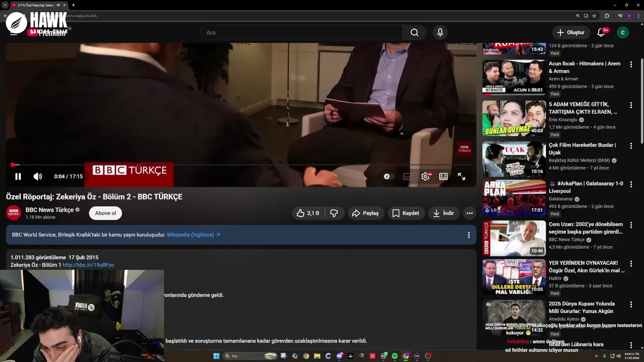Open the Enis Kirazoglu channel name

click(x=563, y=120)
